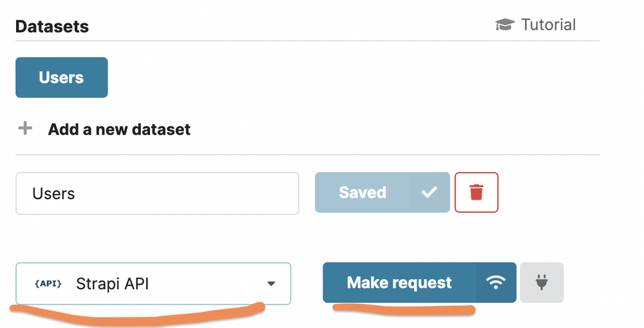Click the checkmark icon beside Saved

tap(430, 192)
